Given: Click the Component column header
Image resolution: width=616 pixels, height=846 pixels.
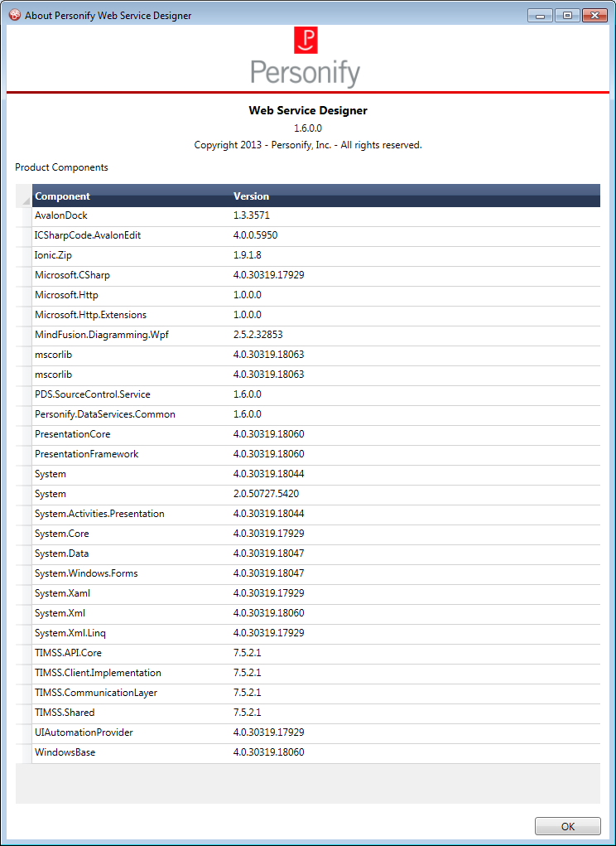Looking at the screenshot, I should coord(131,196).
